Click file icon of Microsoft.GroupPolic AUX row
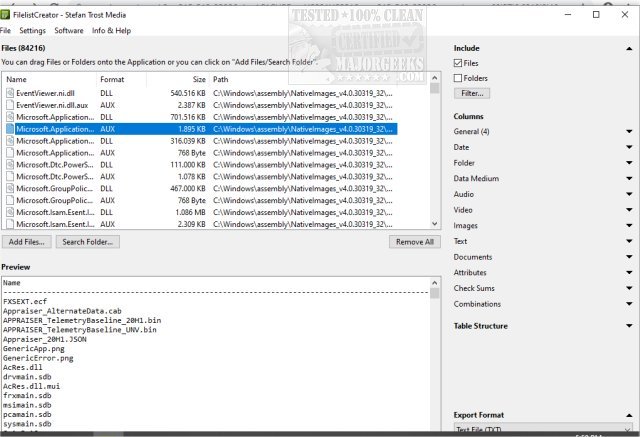The height and width of the screenshot is (437, 640). tap(10, 200)
